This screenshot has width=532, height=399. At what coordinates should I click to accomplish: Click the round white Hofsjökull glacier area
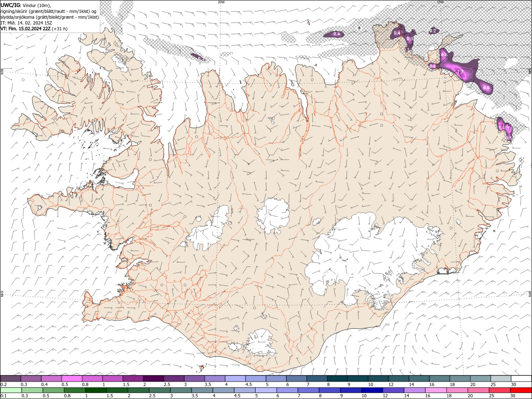click(x=273, y=215)
